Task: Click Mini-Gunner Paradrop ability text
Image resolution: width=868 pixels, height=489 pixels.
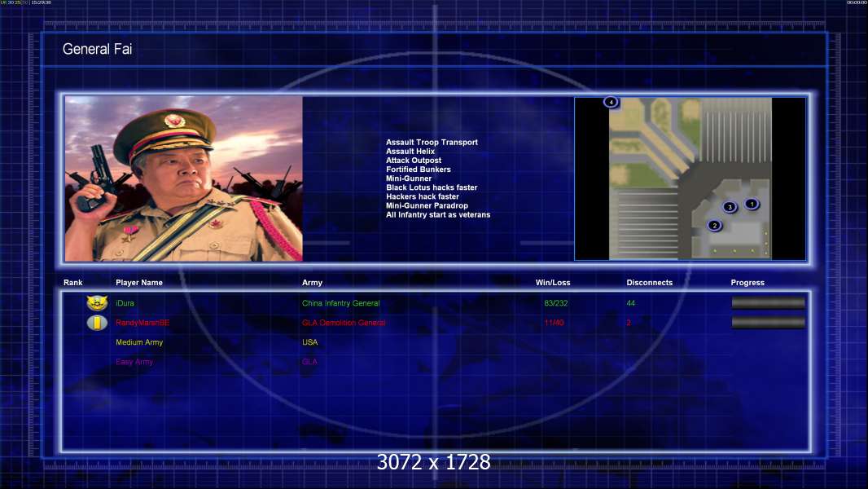Action: (x=427, y=205)
